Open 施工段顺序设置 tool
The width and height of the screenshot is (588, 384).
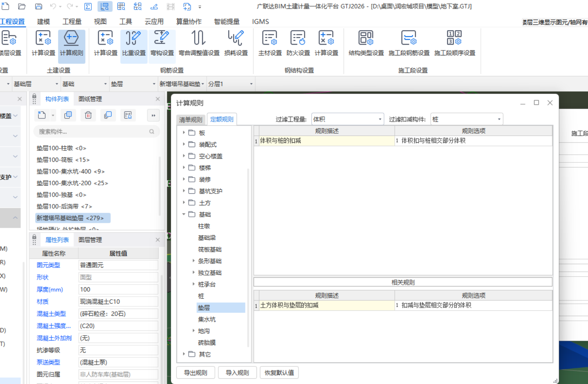(455, 44)
